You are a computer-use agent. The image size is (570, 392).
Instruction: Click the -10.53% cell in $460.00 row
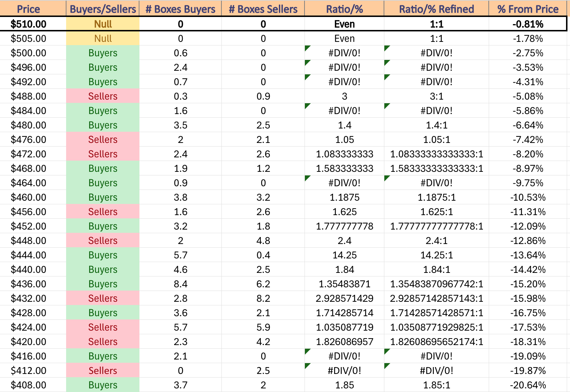tap(528, 197)
